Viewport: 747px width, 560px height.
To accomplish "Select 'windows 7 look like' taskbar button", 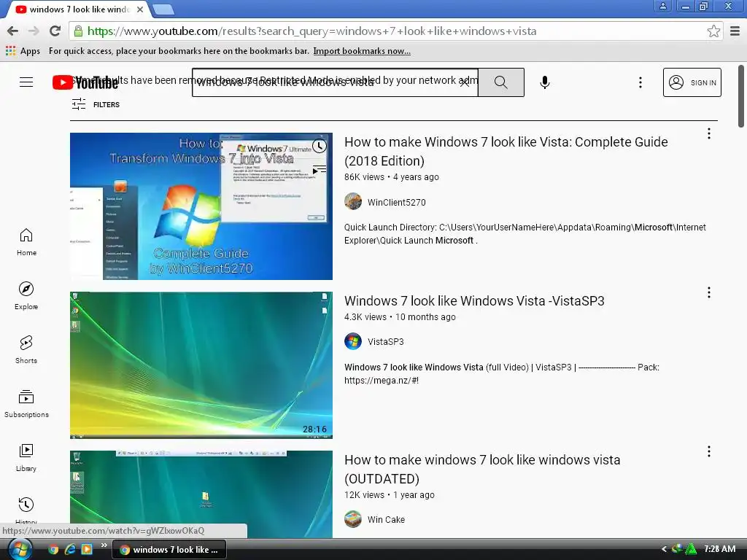I will click(x=169, y=550).
